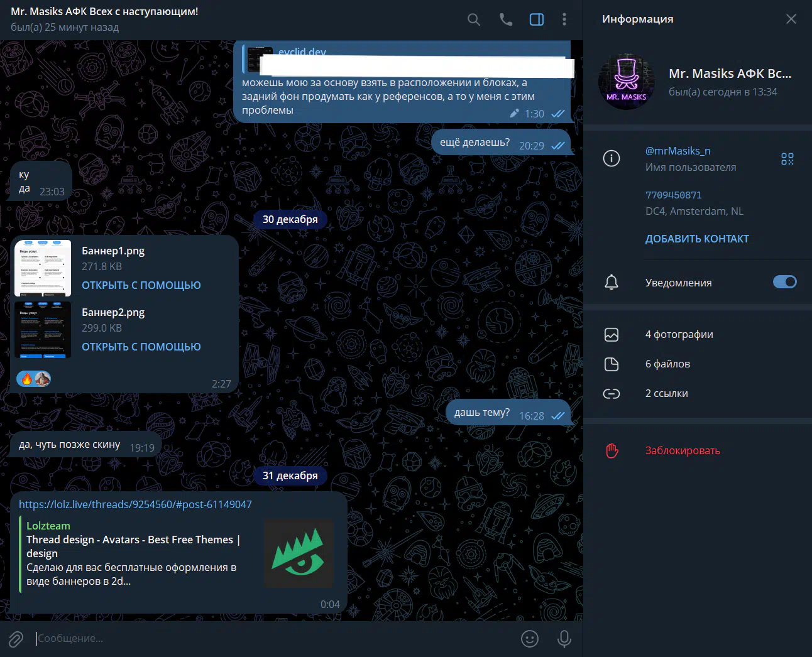The height and width of the screenshot is (657, 812).
Task: Start a voice call with Mr. Masiks
Action: click(x=505, y=19)
